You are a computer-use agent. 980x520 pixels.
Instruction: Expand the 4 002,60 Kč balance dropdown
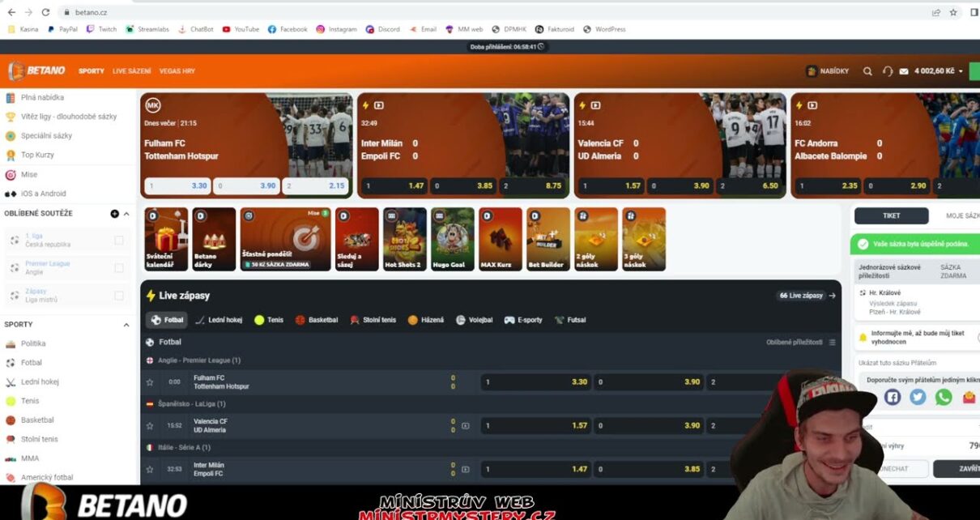coord(939,71)
